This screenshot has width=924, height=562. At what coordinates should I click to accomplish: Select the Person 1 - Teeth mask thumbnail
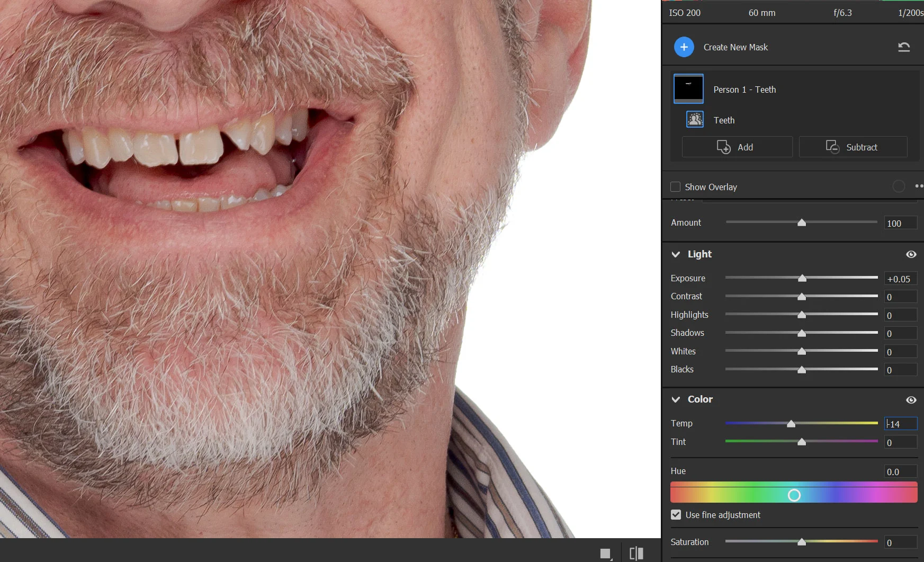click(x=688, y=88)
